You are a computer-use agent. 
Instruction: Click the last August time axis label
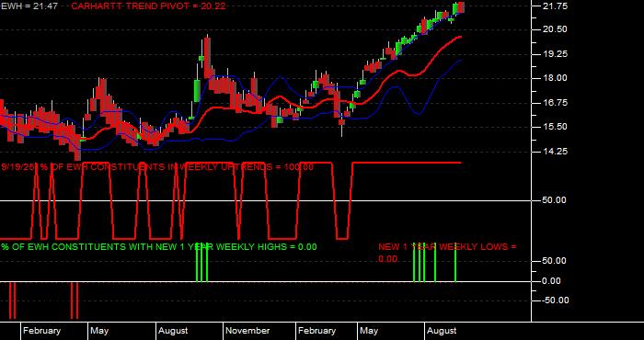[x=442, y=331]
